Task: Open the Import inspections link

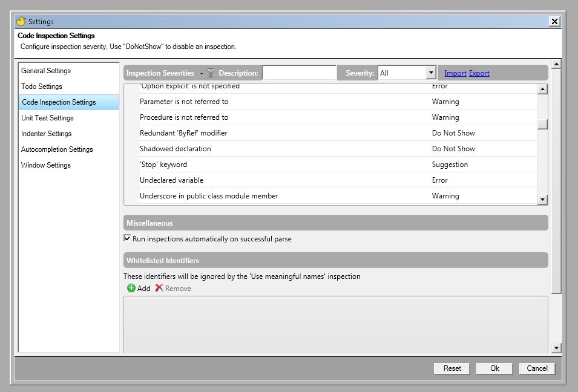Action: click(x=455, y=73)
